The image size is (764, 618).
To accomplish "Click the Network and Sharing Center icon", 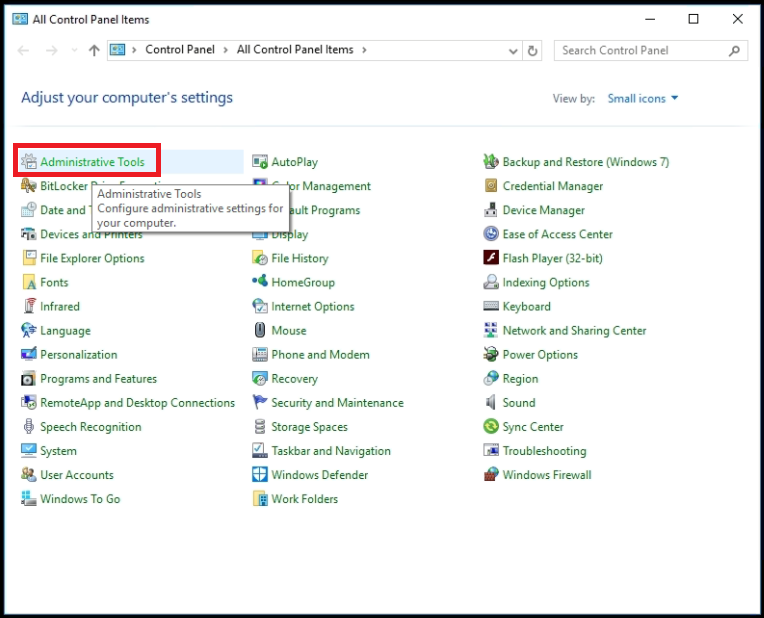I will coord(491,330).
